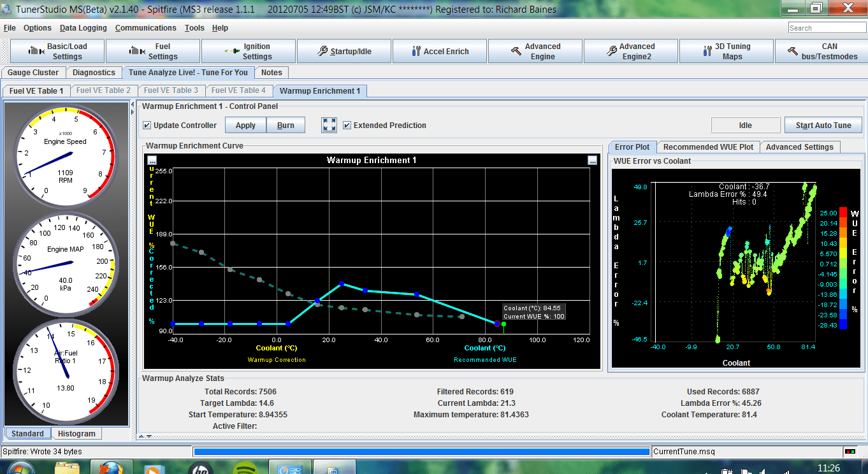Click the connection status indicator icon in status bar
This screenshot has height=474, width=868.
(850, 452)
